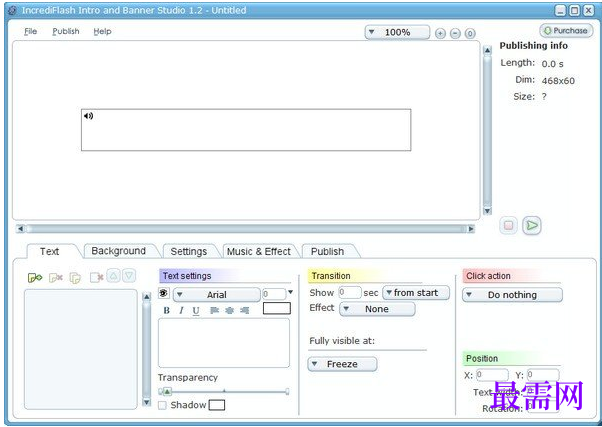Viewport: 602px width, 427px height.
Task: Click the font size input field
Action: (x=274, y=294)
